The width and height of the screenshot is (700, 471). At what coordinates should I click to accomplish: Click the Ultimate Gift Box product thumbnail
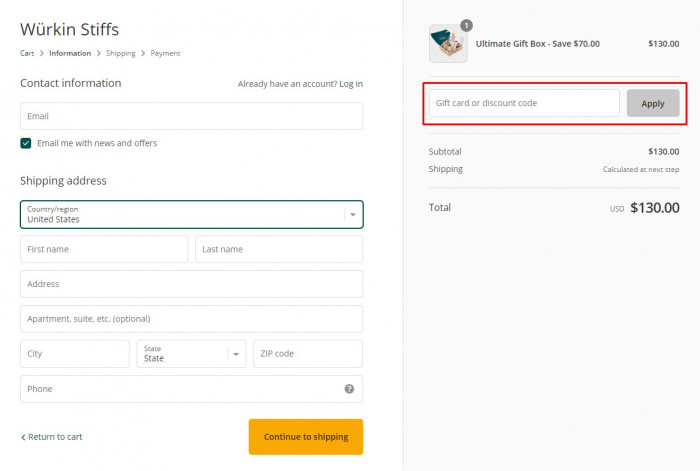pyautogui.click(x=448, y=43)
